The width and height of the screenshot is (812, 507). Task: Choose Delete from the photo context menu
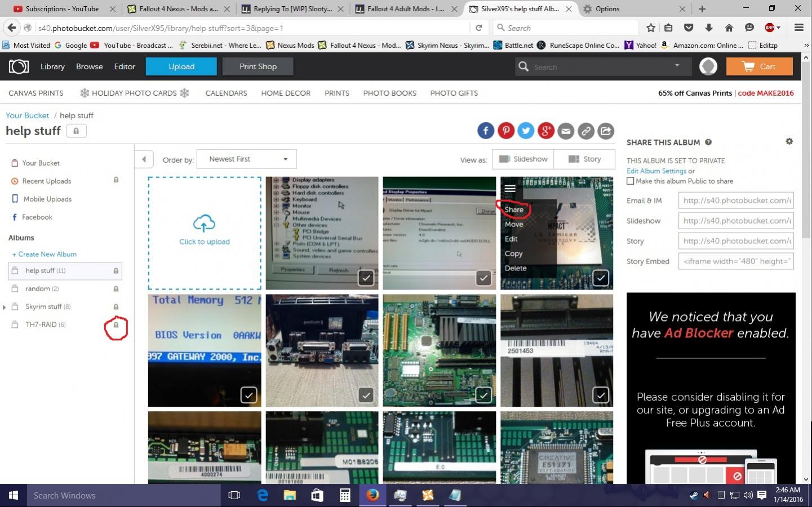[516, 268]
